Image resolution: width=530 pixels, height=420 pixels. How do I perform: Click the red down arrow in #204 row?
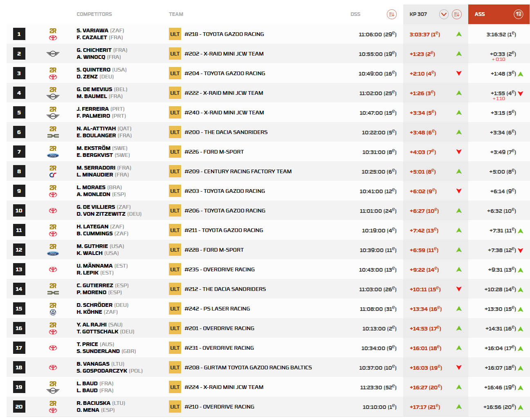point(459,74)
